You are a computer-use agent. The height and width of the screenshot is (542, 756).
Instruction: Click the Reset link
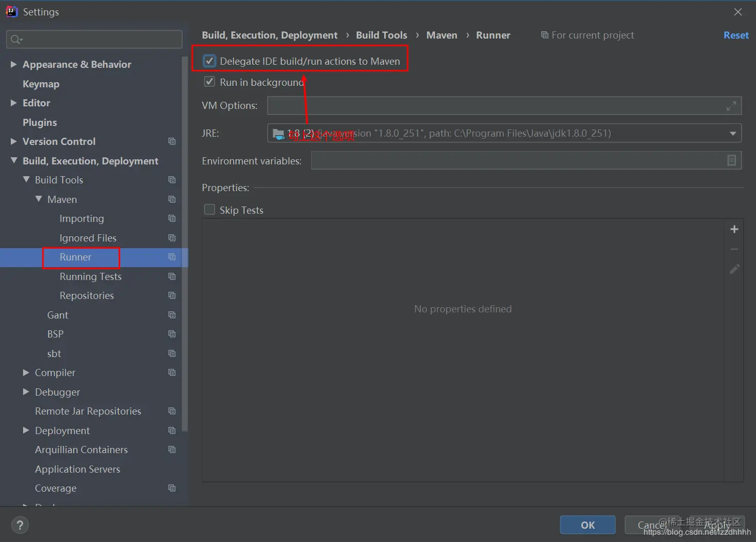(x=736, y=35)
